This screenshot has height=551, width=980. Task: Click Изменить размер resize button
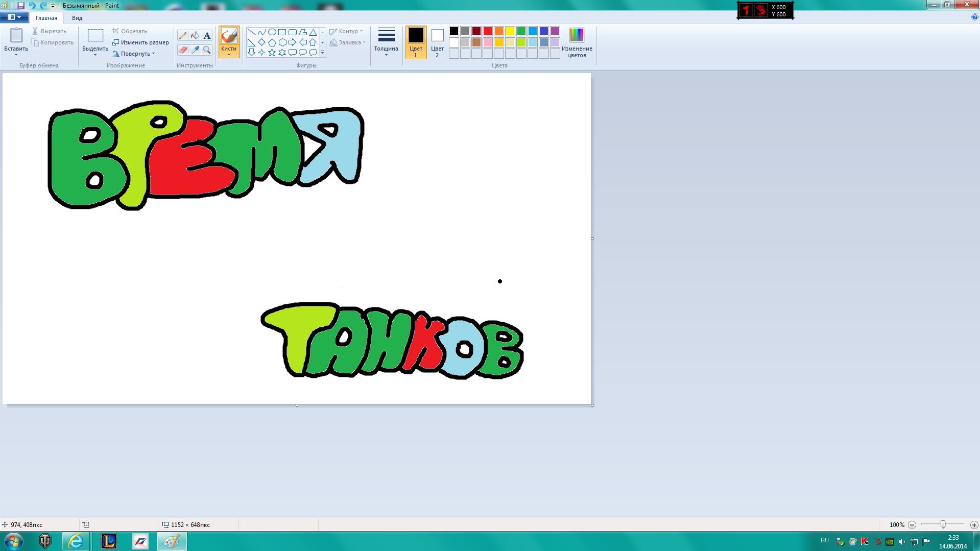[x=140, y=42]
